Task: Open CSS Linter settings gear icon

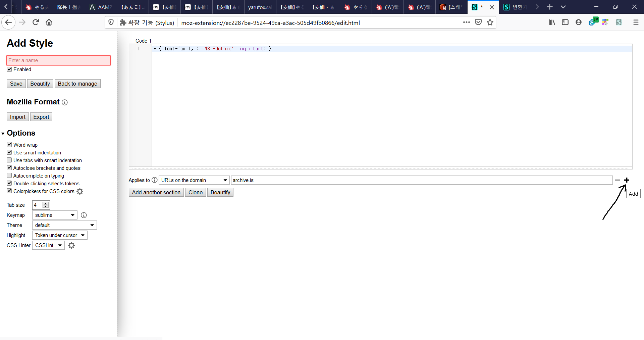Action: [x=71, y=245]
